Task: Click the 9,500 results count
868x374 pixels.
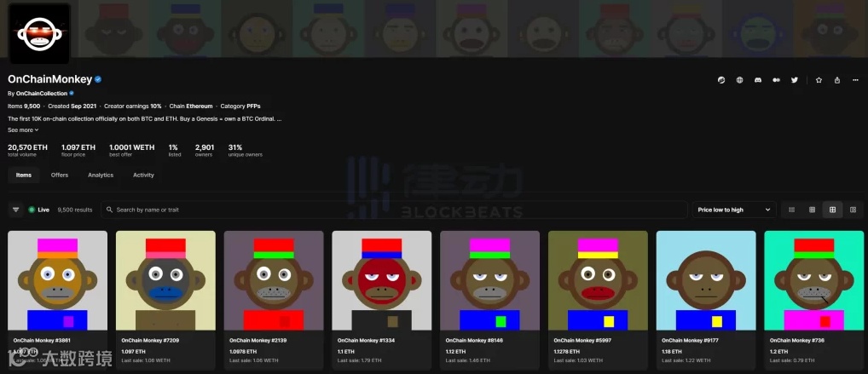Action: point(75,210)
